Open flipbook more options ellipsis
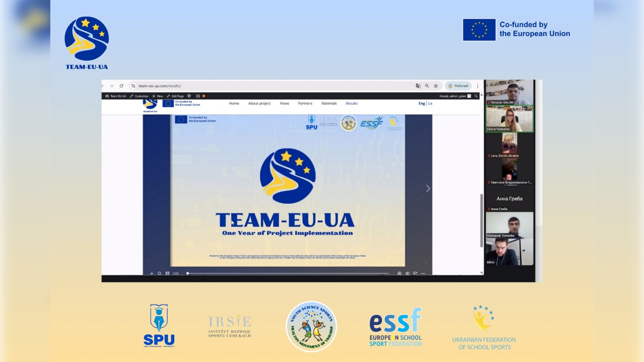644x362 pixels. (423, 273)
